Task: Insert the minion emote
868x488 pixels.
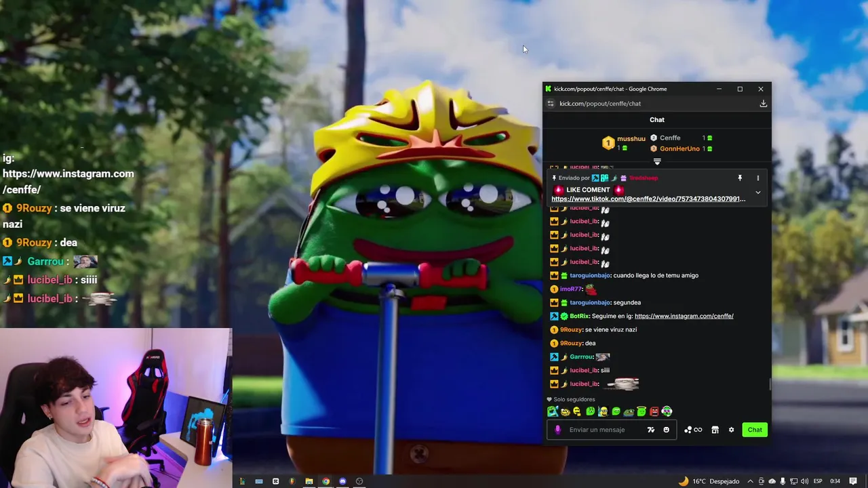Action: tap(603, 411)
